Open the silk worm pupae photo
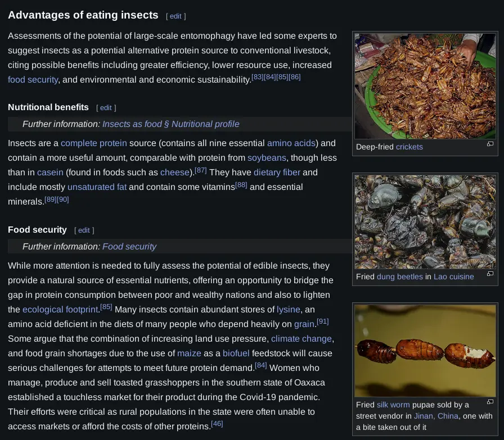This screenshot has height=440, width=504. point(425,350)
